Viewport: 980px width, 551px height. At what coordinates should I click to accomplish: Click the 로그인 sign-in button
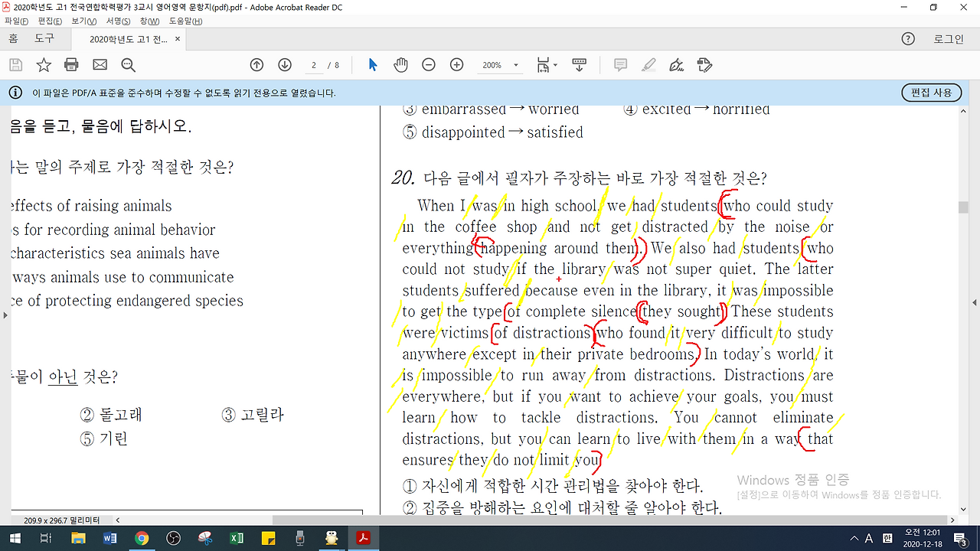(949, 39)
